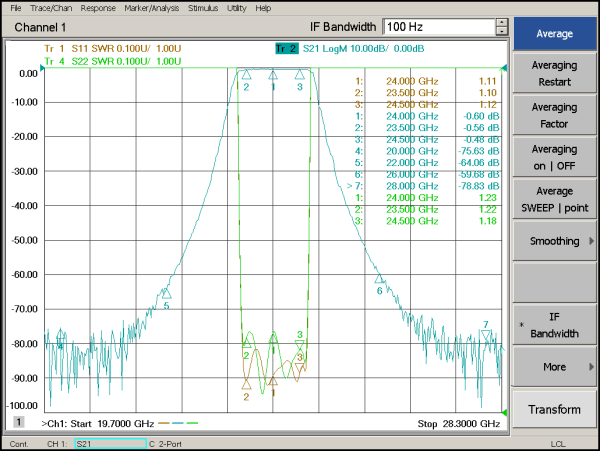Click the Channel 1 title label
Viewport: 600px width, 451px height.
[40, 27]
